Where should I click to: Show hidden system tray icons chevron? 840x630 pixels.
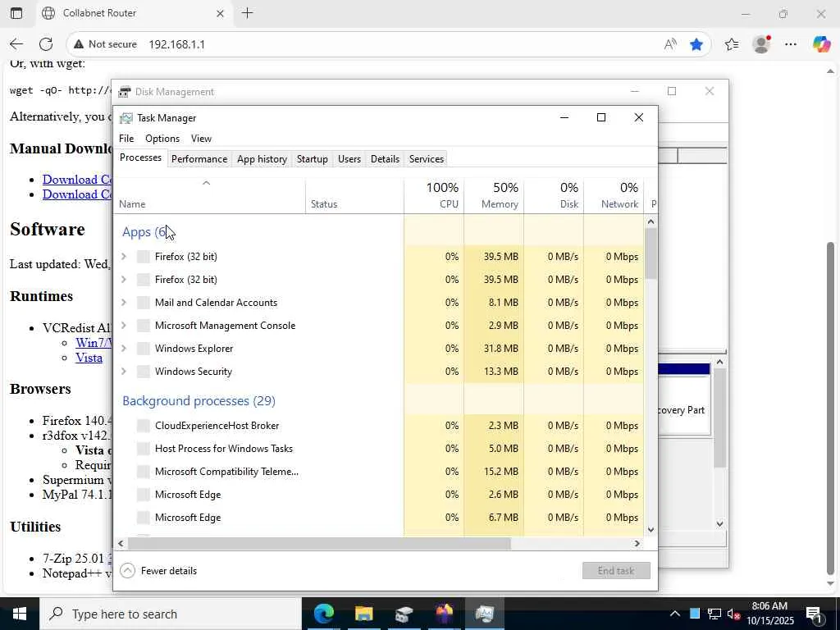(675, 614)
